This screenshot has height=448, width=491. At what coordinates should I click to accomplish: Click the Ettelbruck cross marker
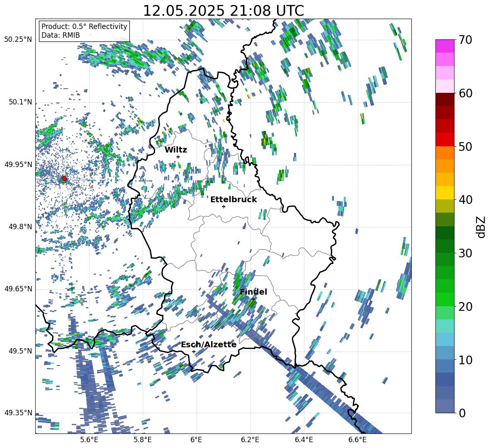tap(224, 206)
